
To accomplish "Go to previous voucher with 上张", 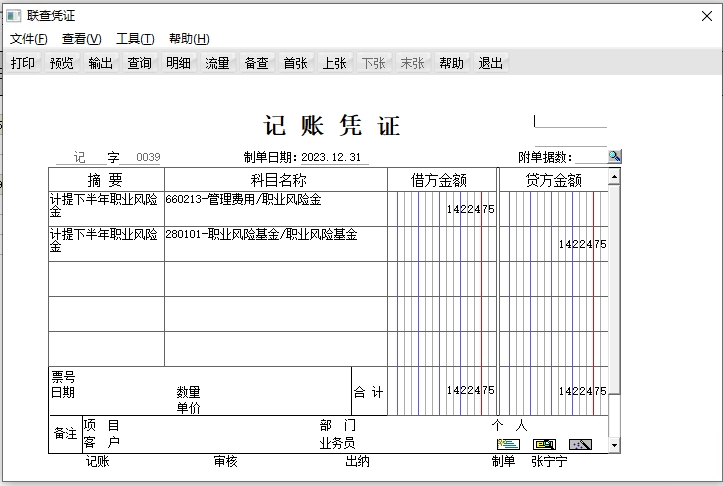I will (x=335, y=63).
